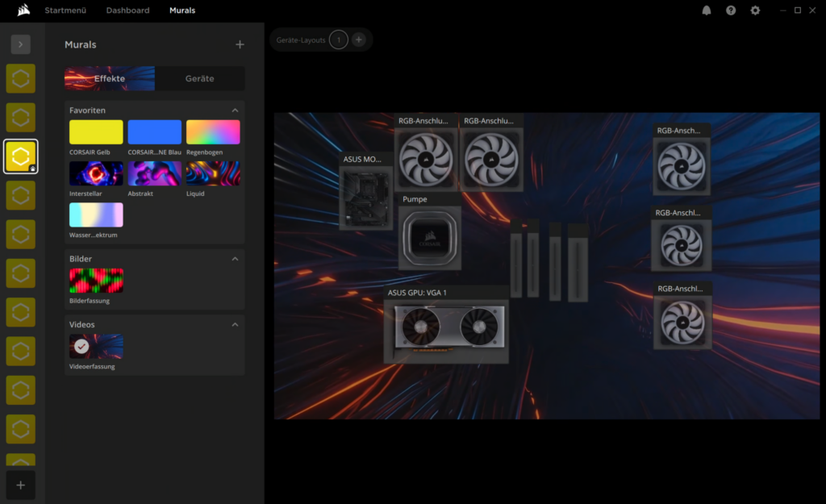Viewport: 826px width, 504px height.
Task: Click the Corsair sails logo
Action: coord(24,10)
